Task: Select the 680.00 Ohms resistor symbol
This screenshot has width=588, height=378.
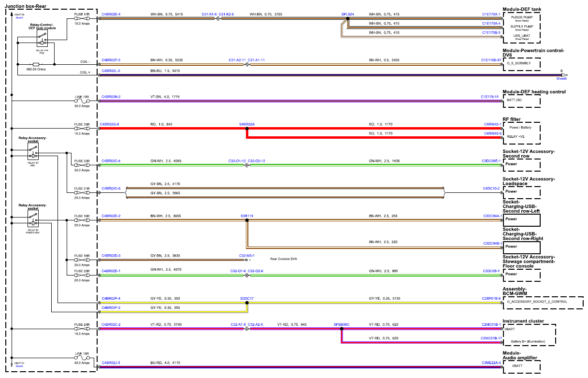Action: pyautogui.click(x=36, y=64)
